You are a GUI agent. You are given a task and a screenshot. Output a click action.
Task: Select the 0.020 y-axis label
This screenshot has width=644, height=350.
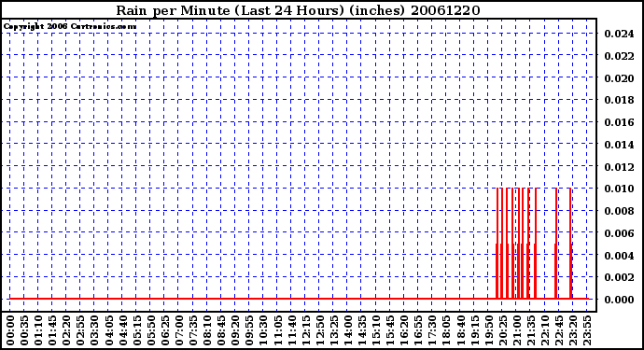(x=619, y=78)
